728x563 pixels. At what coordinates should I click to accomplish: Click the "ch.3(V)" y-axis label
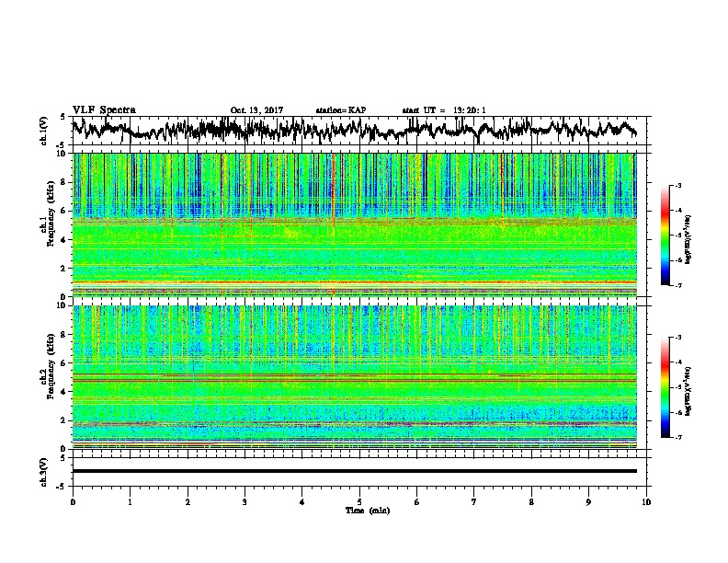click(44, 473)
